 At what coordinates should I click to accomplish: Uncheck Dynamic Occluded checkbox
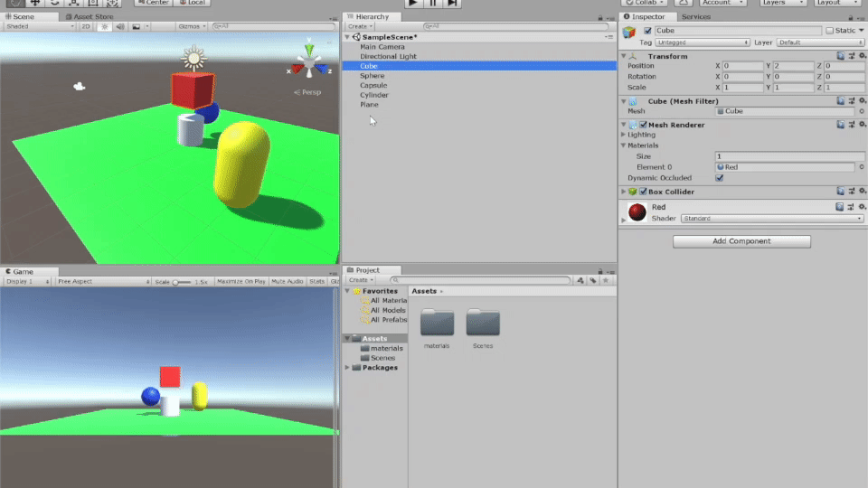720,178
